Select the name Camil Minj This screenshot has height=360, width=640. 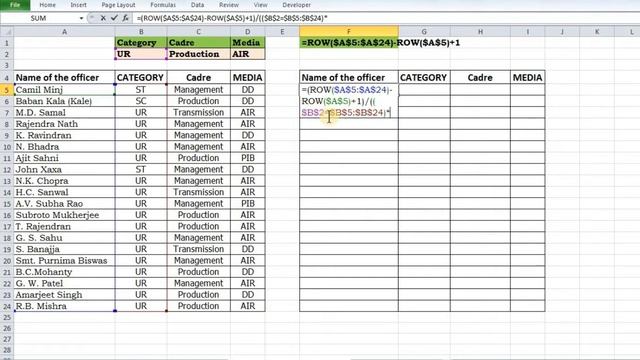[x=39, y=90]
